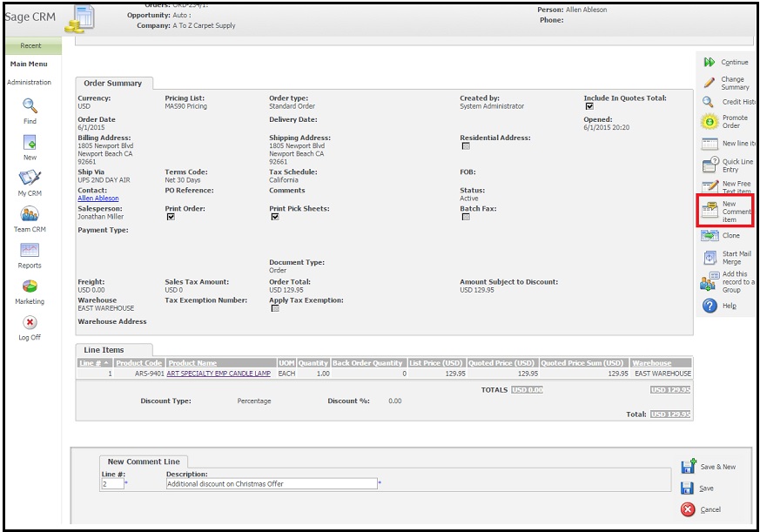
Task: Click the Line # input field
Action: click(112, 483)
